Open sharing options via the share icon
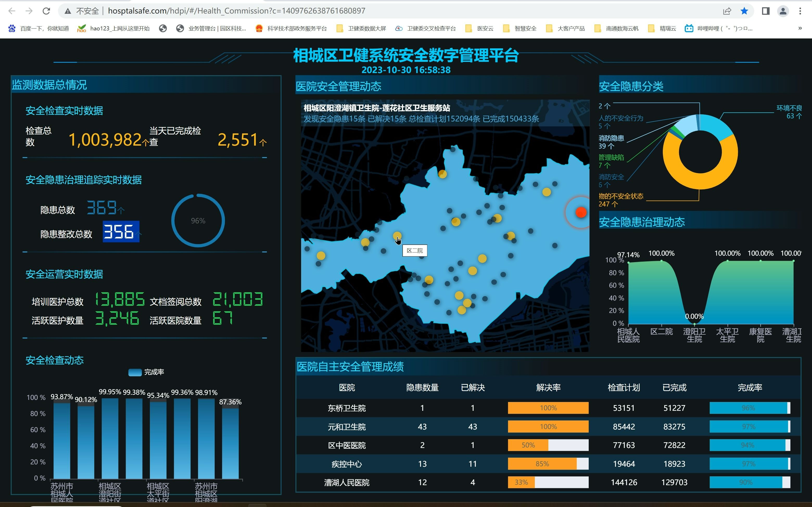Viewport: 812px width, 507px height. [x=727, y=10]
